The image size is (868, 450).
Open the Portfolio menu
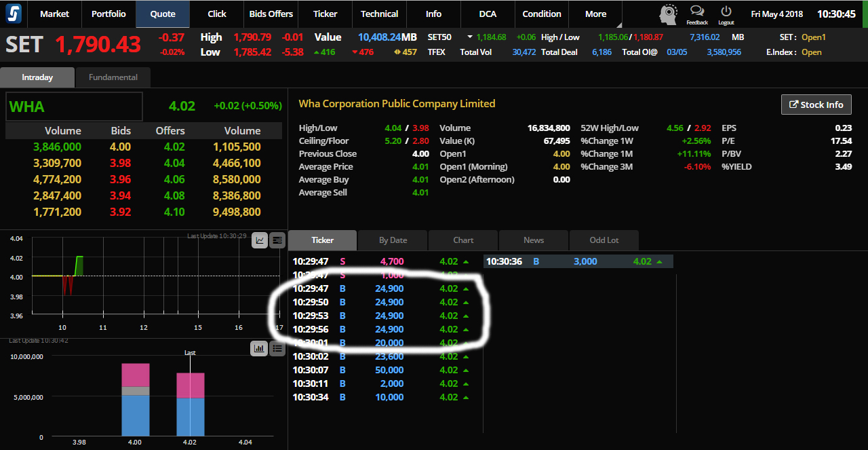coord(108,14)
